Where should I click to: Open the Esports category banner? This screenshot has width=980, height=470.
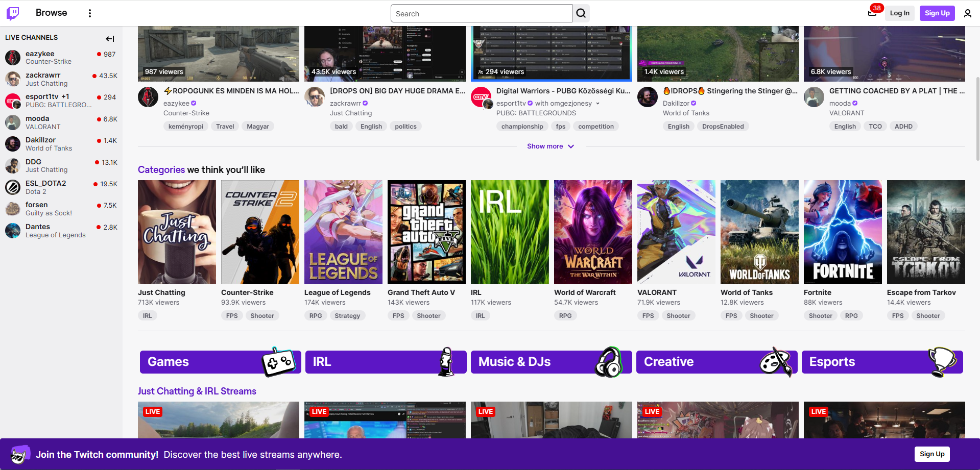click(x=882, y=362)
